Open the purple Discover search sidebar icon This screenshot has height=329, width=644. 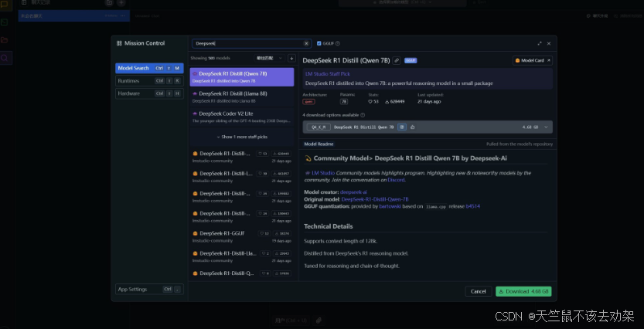(x=5, y=58)
